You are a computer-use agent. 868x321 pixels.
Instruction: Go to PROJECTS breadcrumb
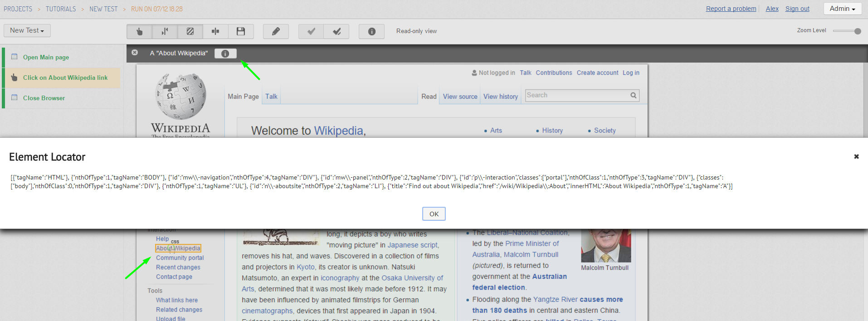pyautogui.click(x=18, y=9)
